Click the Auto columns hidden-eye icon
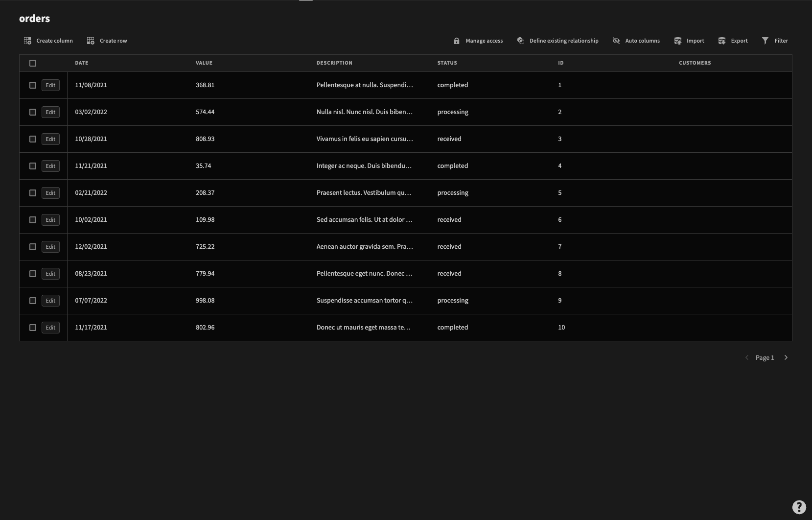 [616, 41]
